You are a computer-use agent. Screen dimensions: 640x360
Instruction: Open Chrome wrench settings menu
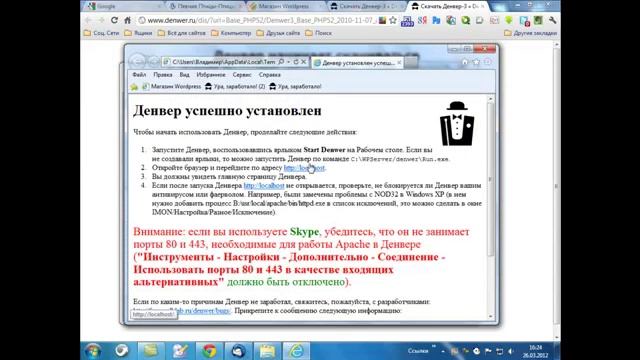[x=552, y=20]
